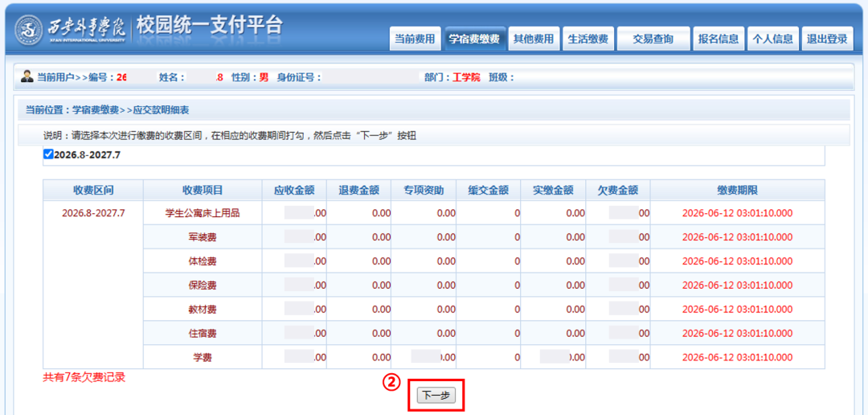View the 报名信息 tab

[x=718, y=39]
